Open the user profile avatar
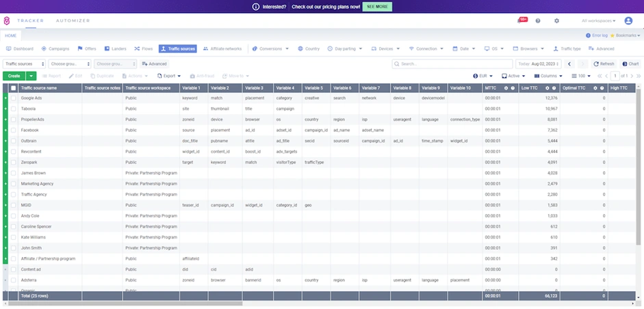The width and height of the screenshot is (644, 309). pos(628,21)
